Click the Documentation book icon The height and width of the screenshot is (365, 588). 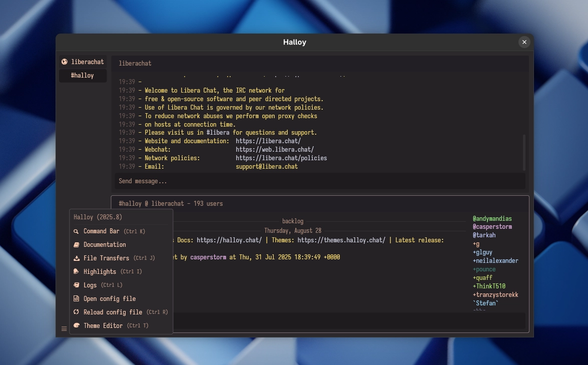coord(76,245)
